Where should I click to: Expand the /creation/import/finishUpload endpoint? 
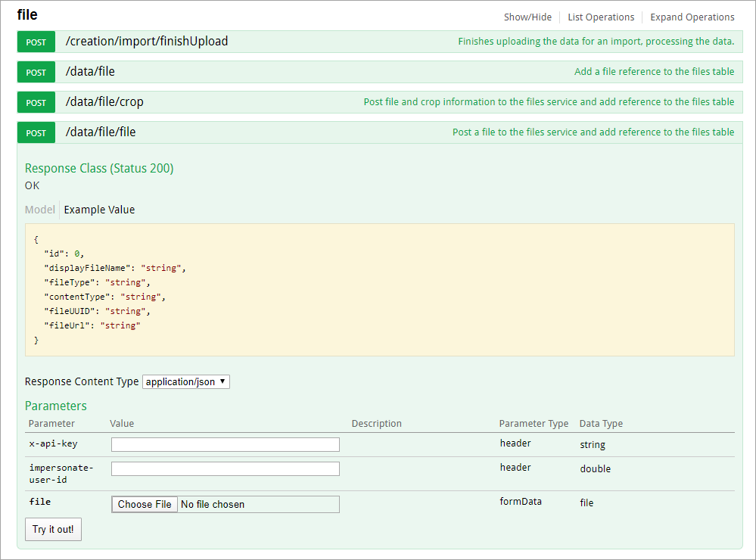147,42
